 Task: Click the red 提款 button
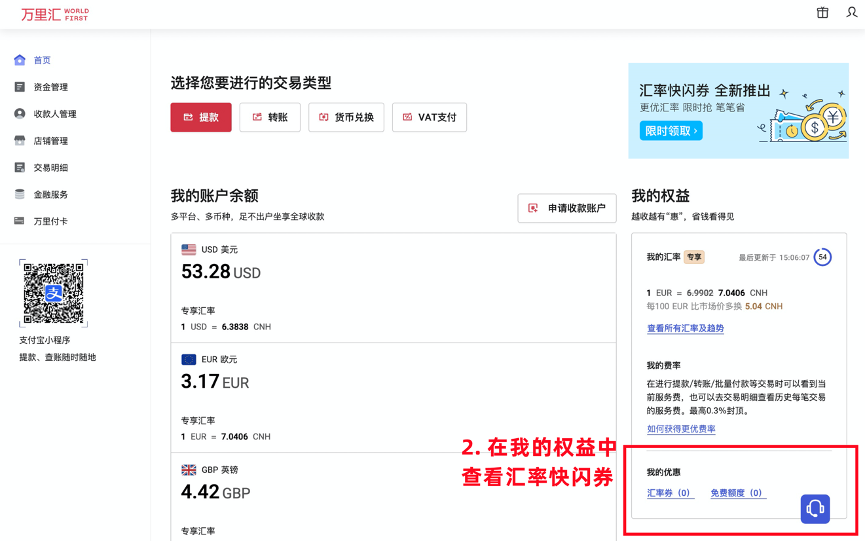point(201,117)
